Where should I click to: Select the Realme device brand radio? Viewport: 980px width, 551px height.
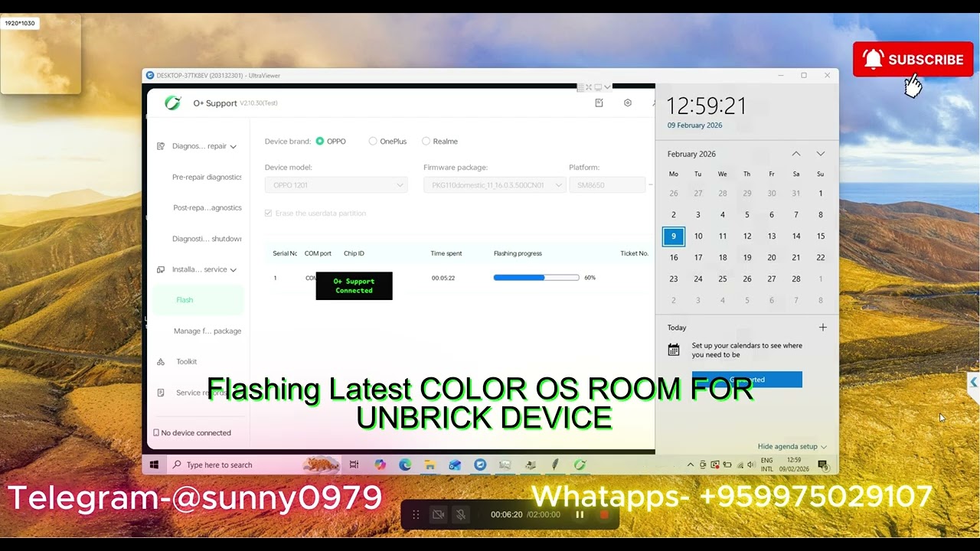click(x=426, y=142)
